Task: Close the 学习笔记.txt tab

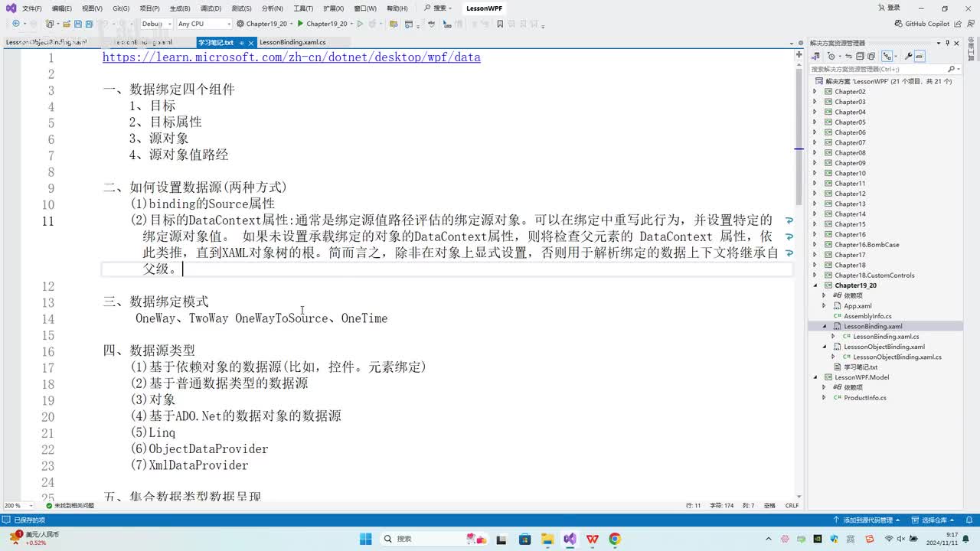Action: click(250, 43)
